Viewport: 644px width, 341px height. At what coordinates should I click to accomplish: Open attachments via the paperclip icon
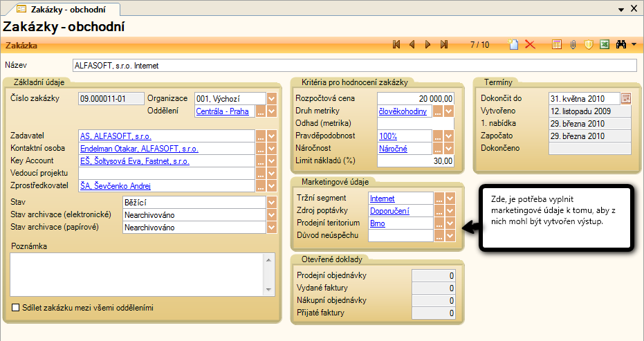(x=573, y=45)
